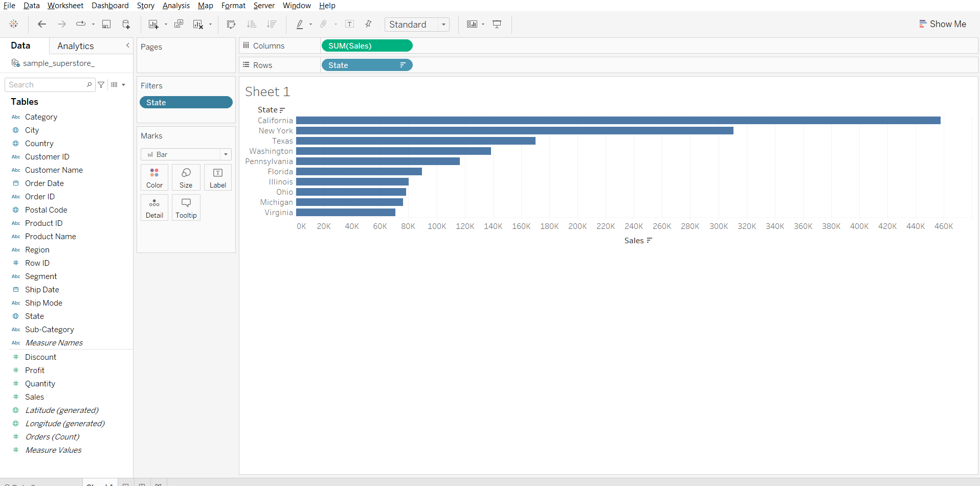Click the SUM(Sales) pill on Columns

[367, 46]
